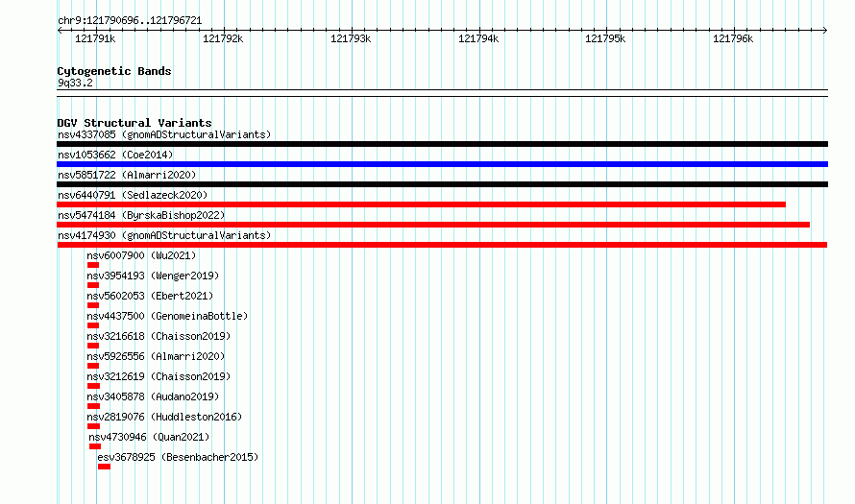Screen dimensions: 855x504
Task: Click the left arrowhead of the ruler
Action: coord(60,31)
